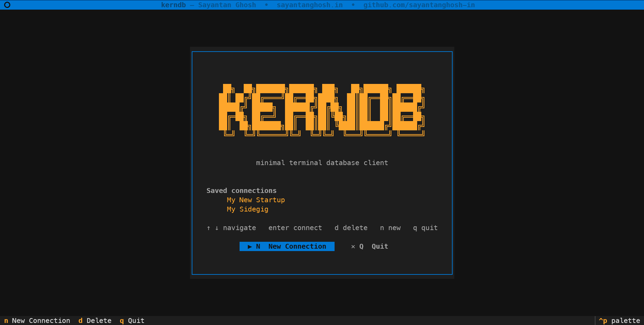Click the 'q quit' hint in the dialog
This screenshot has width=644, height=325.
coord(425,228)
